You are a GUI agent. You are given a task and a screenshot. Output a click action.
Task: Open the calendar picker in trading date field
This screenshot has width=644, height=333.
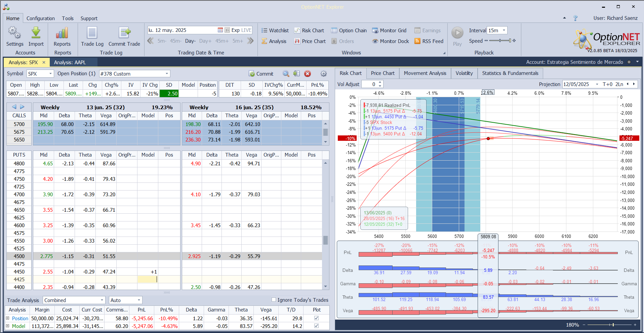(220, 30)
